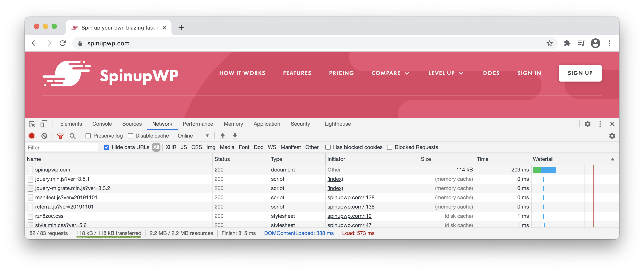
Task: Open the SIGN IN link
Action: click(529, 73)
